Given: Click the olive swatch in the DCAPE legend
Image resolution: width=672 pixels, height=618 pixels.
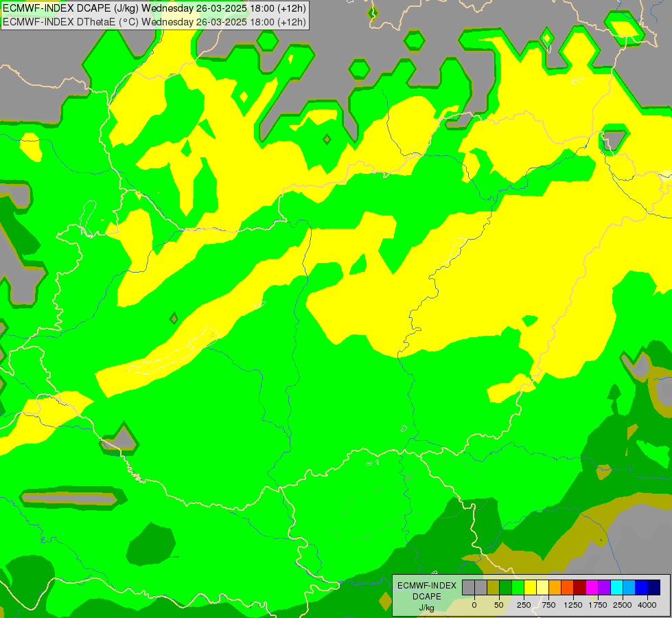Looking at the screenshot, I should click(494, 588).
